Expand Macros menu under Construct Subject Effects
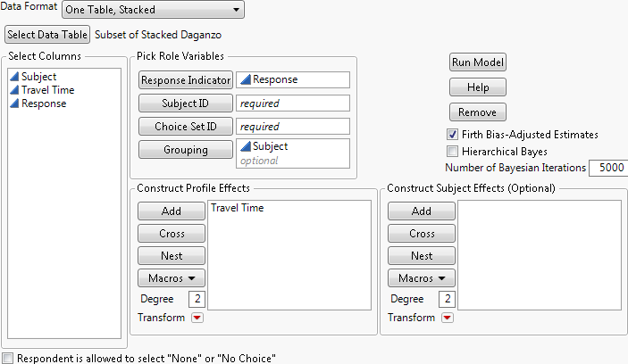The height and width of the screenshot is (364, 628). point(422,277)
